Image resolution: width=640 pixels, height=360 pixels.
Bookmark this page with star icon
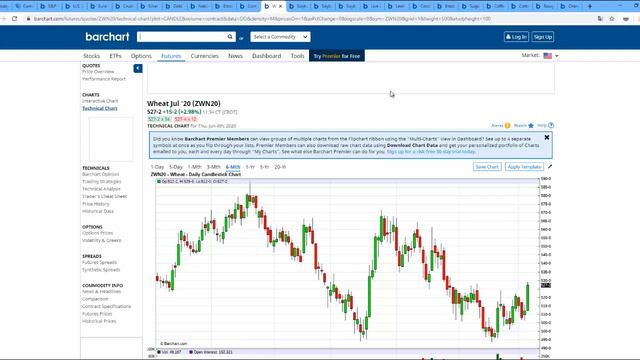click(x=612, y=19)
